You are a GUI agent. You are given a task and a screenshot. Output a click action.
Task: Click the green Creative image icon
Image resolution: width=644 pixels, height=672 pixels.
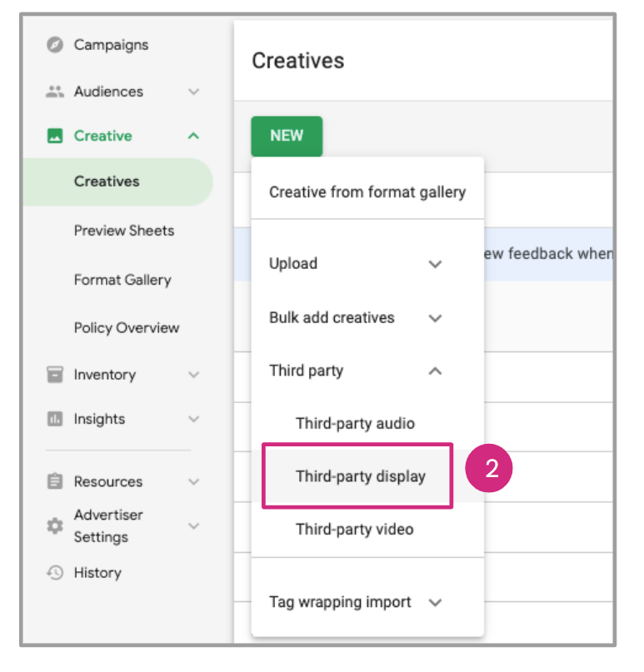coord(55,137)
